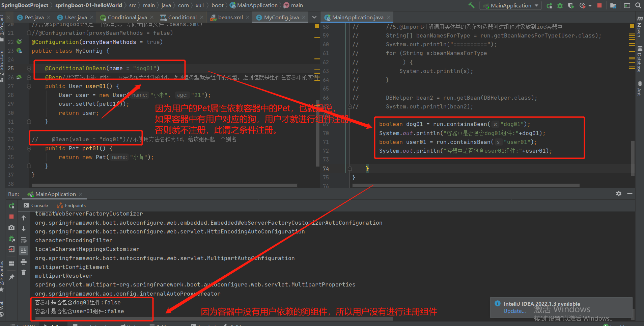Viewport: 644px width, 326px height.
Task: Open Project Structure folder icon
Action: click(x=613, y=5)
